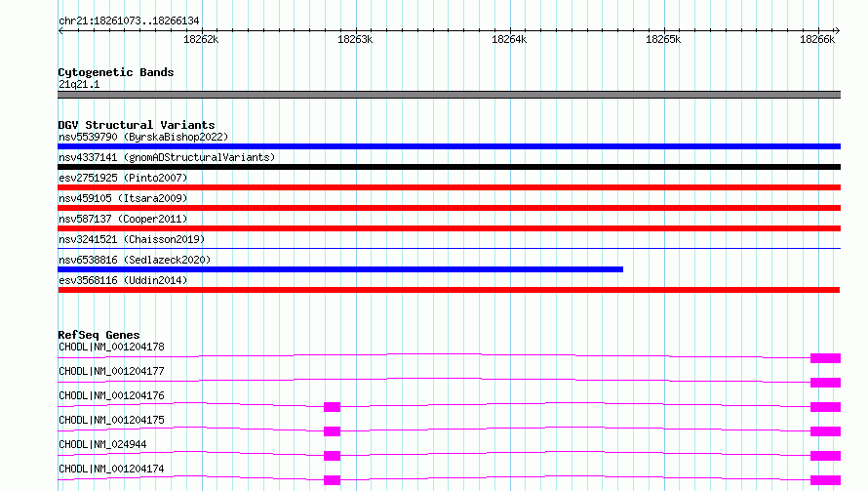Select the small middle exon of NM_001204174
Viewport: 868px width, 491px height.
pos(333,480)
